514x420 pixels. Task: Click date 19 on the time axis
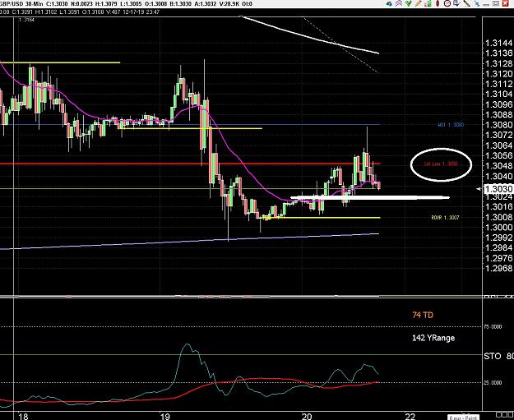point(165,417)
